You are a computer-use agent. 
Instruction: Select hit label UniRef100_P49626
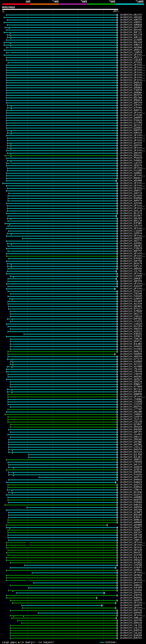point(131,347)
